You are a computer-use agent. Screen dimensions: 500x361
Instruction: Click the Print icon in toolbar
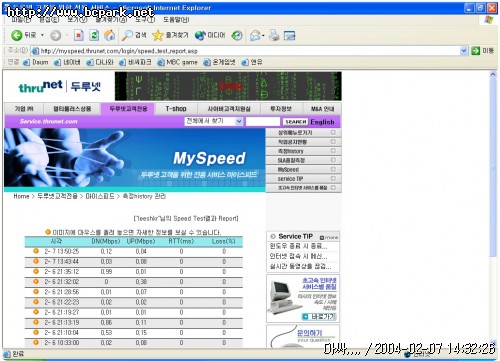pos(274,35)
